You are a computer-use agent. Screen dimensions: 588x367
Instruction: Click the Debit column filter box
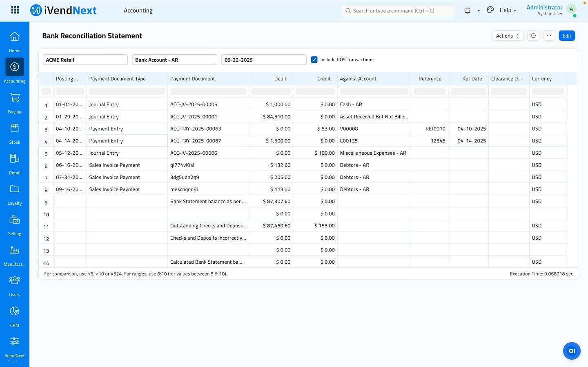click(271, 91)
